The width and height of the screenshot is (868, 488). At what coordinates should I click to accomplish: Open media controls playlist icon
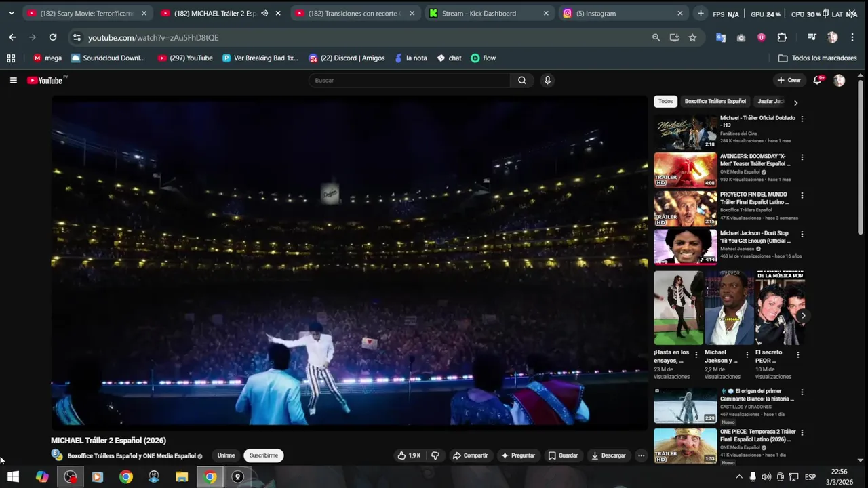(812, 37)
